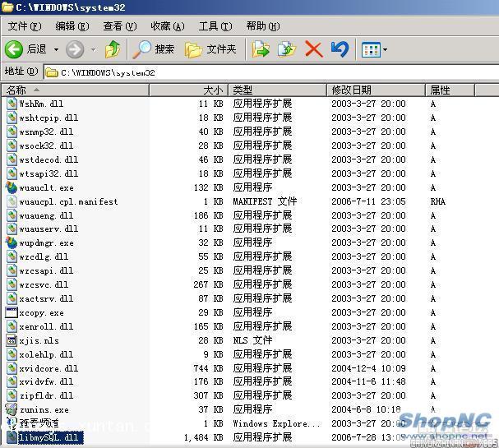This screenshot has width=499, height=448.
Task: Click the wuauserv.dll file name
Action: coord(49,229)
